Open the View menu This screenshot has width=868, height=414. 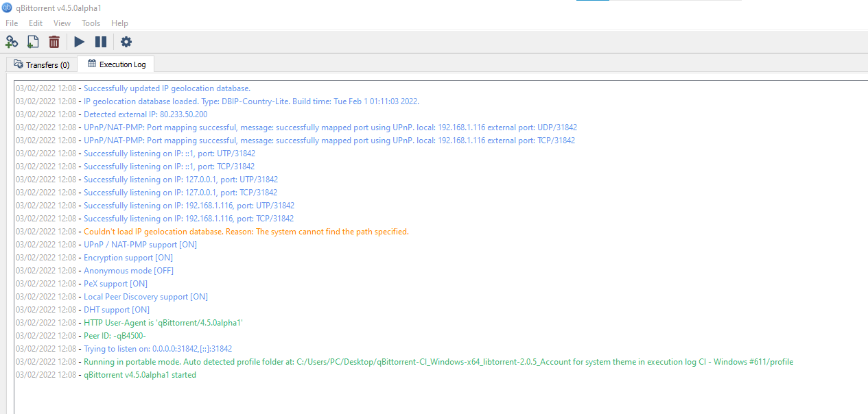(61, 23)
